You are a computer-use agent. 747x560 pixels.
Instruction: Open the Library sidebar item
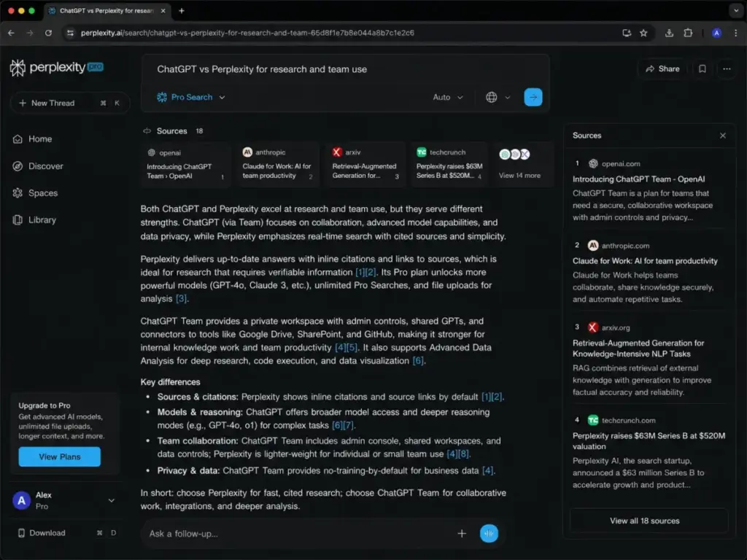pos(34,220)
